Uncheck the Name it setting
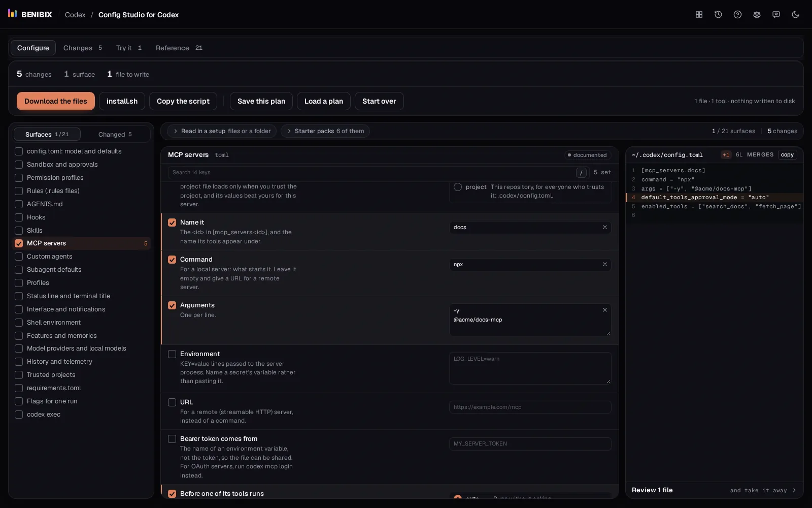Viewport: 812px width, 508px height. pyautogui.click(x=172, y=223)
